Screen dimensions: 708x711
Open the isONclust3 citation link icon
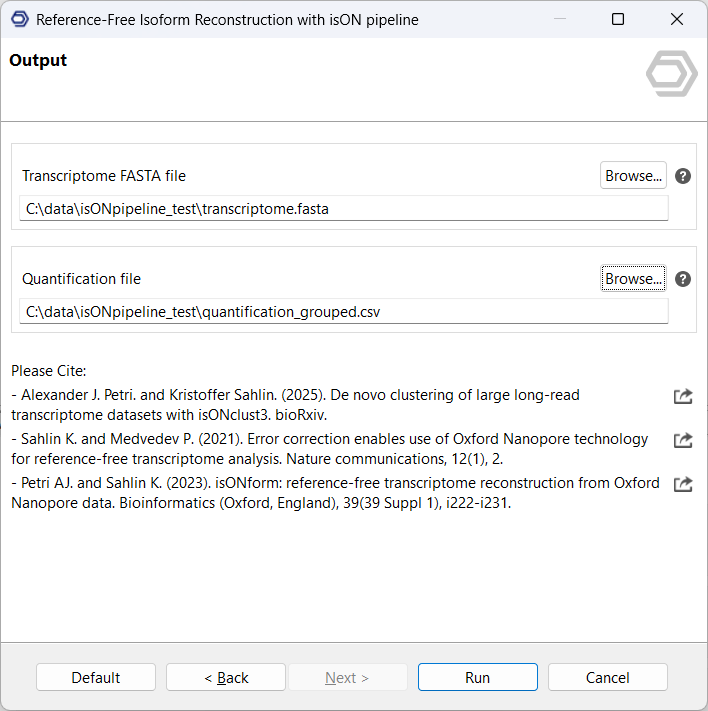coord(683,397)
